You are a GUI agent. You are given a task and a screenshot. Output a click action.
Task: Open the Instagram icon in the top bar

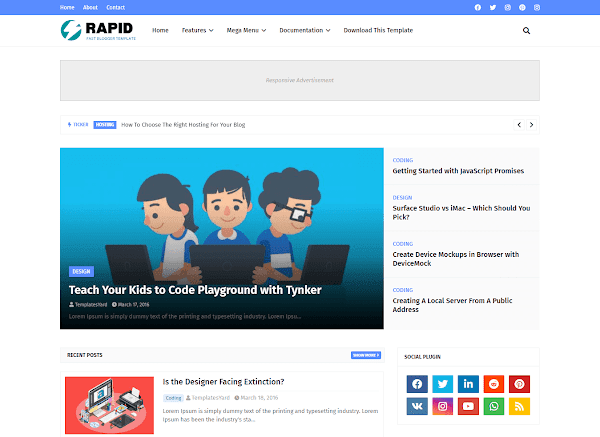[x=507, y=7]
